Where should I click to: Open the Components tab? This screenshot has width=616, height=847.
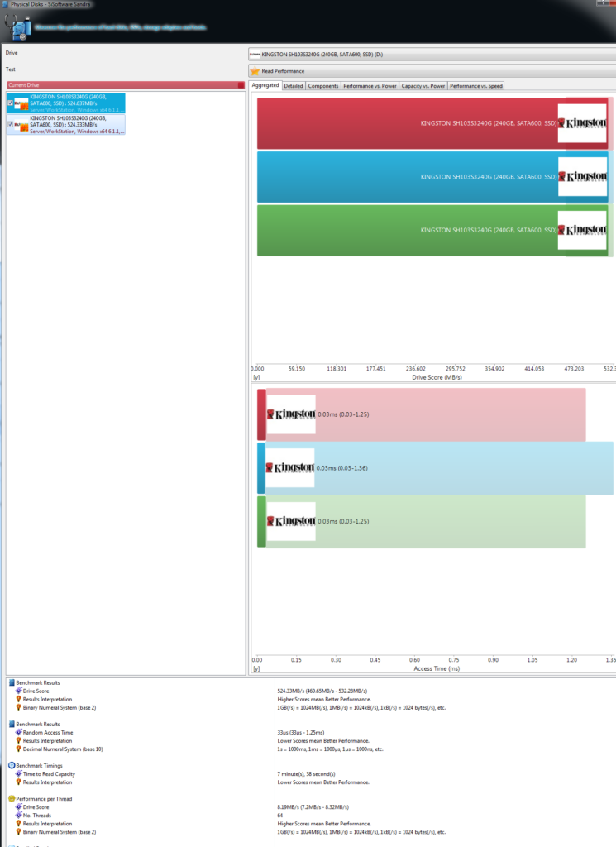coord(322,86)
